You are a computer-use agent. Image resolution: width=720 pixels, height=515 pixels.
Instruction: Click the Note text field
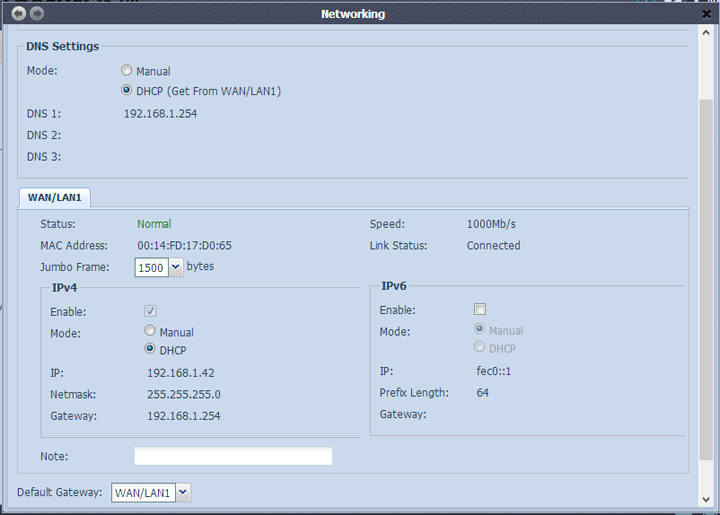(x=233, y=456)
